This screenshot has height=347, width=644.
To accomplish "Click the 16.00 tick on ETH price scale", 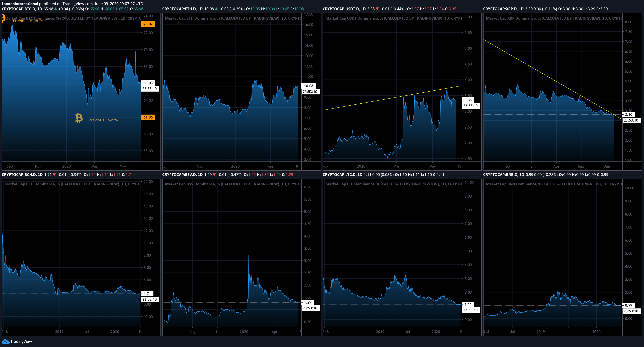I will pos(308,25).
